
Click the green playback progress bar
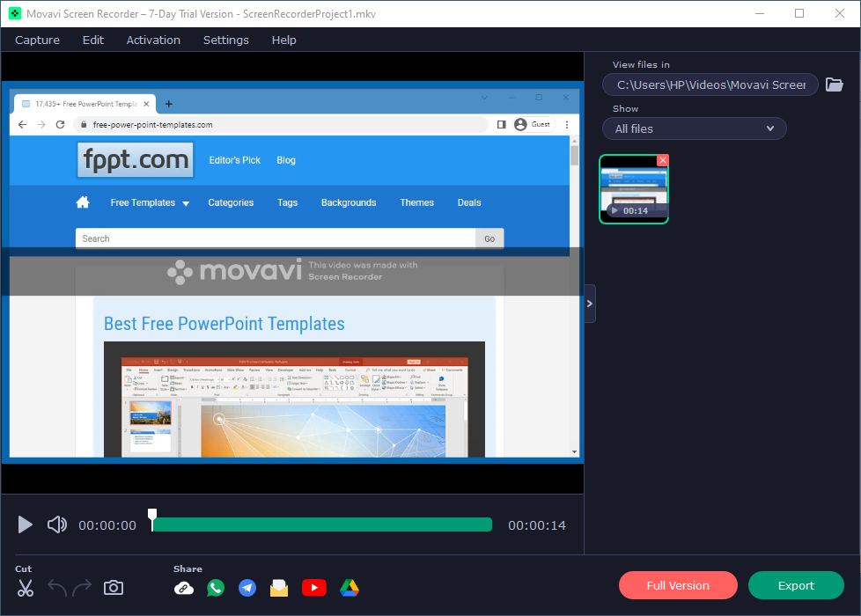322,524
